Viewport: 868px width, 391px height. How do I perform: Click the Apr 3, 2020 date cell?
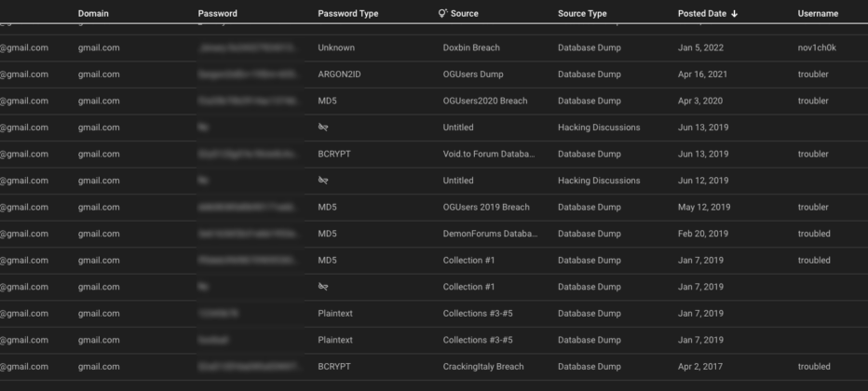click(700, 101)
